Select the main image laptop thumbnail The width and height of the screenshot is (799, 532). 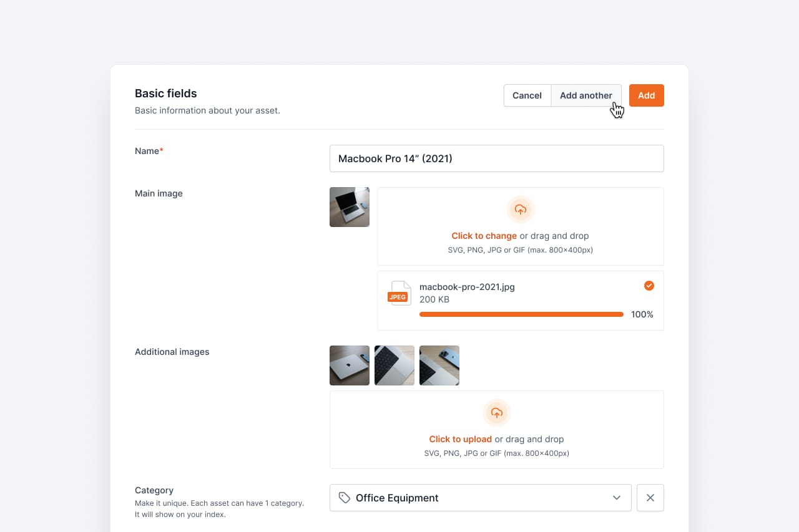(349, 207)
